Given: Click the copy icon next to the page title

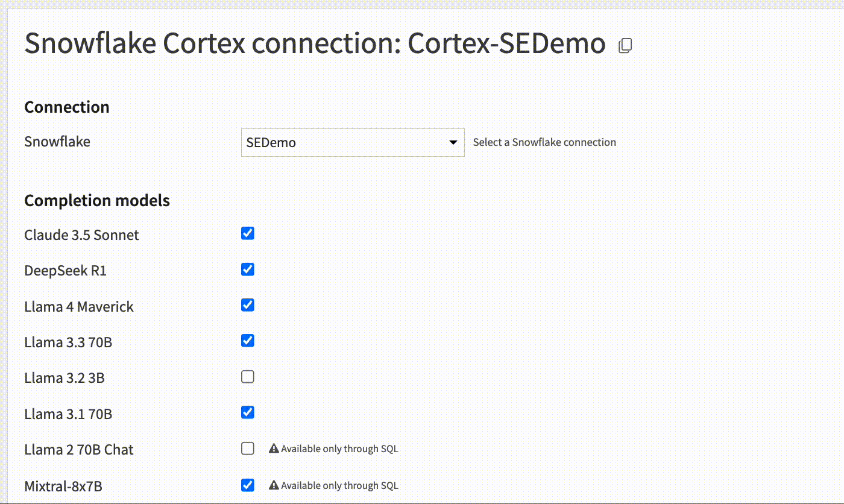Looking at the screenshot, I should [x=626, y=45].
